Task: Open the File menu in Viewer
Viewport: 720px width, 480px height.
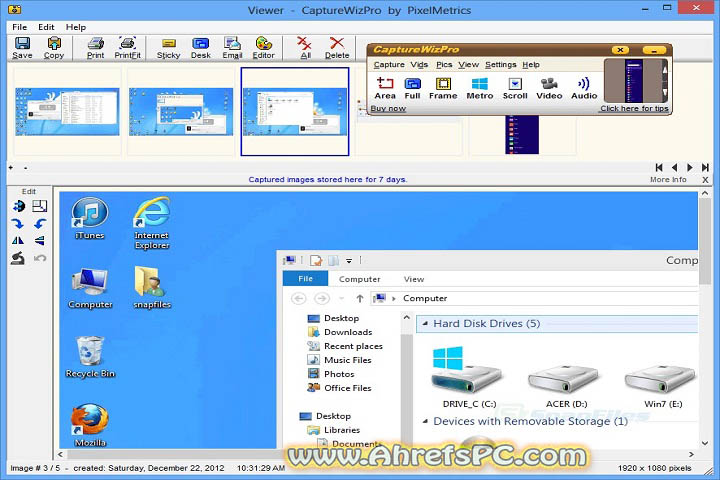Action: coord(20,27)
